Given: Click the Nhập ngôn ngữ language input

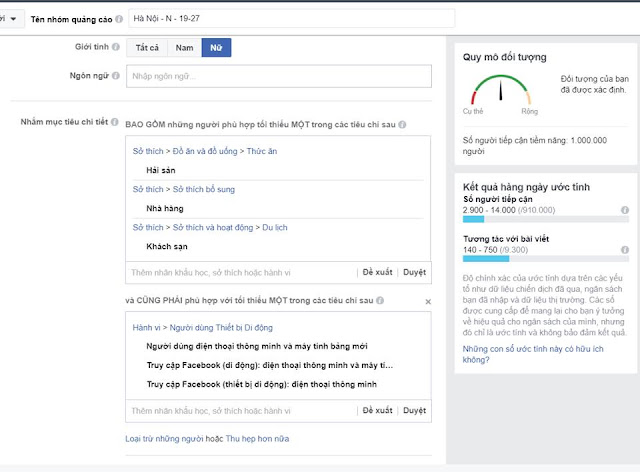Looking at the screenshot, I should pyautogui.click(x=279, y=76).
